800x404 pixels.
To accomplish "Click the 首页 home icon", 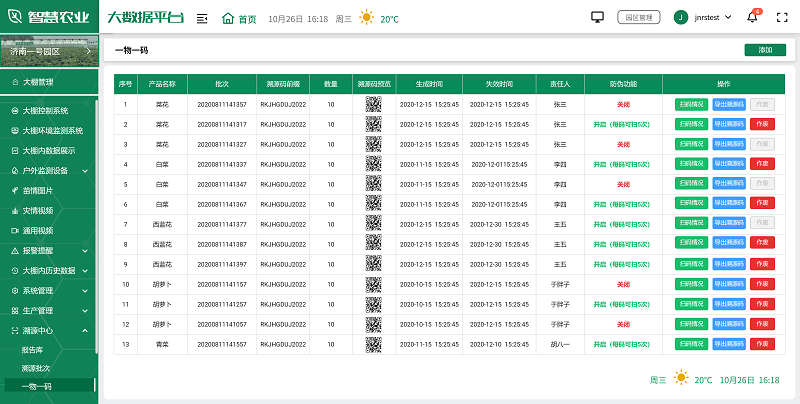I will click(x=228, y=18).
